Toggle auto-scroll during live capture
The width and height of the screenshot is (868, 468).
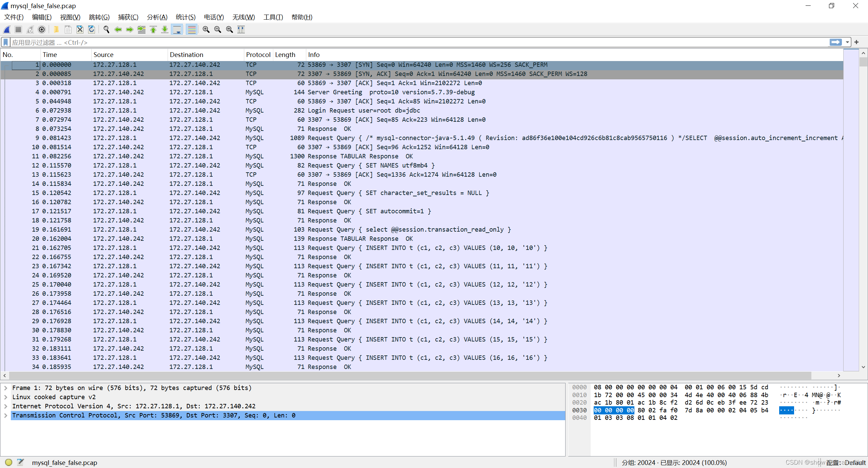pos(177,30)
